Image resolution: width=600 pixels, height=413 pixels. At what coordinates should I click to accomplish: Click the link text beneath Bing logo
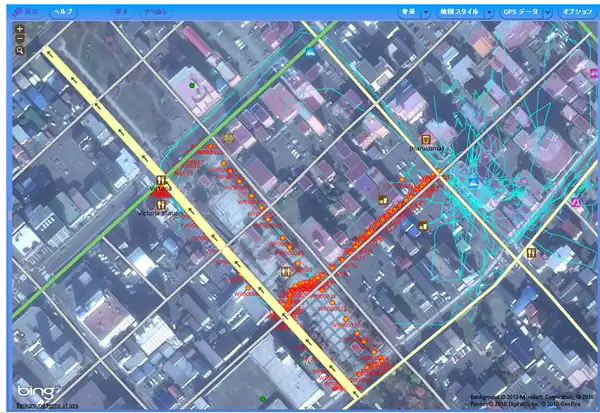tap(46, 403)
